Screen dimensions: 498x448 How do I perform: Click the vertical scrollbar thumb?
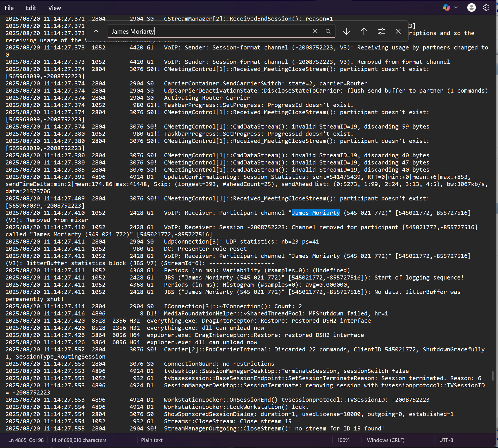point(493,376)
